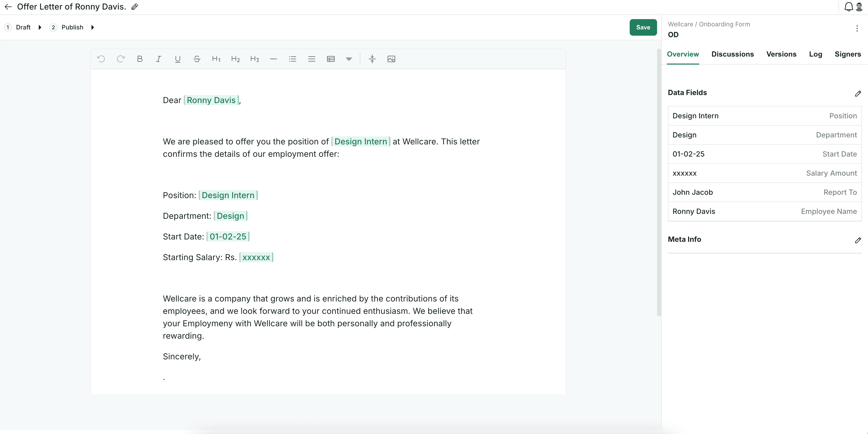Go back using the left arrow icon
The height and width of the screenshot is (434, 868).
pos(9,7)
